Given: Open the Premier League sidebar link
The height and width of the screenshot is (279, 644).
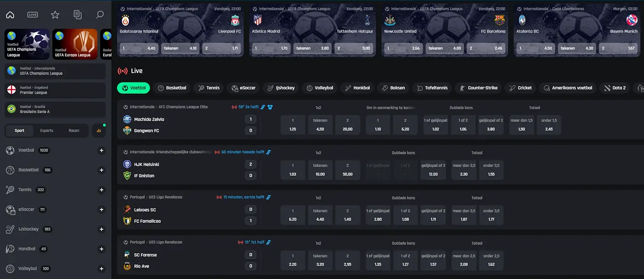Looking at the screenshot, I should 55,90.
